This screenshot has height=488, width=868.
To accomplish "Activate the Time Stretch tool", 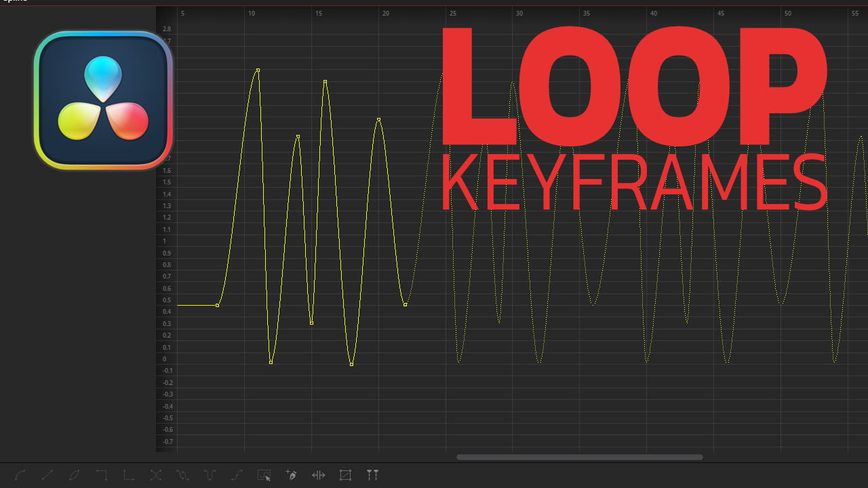I will click(x=318, y=475).
